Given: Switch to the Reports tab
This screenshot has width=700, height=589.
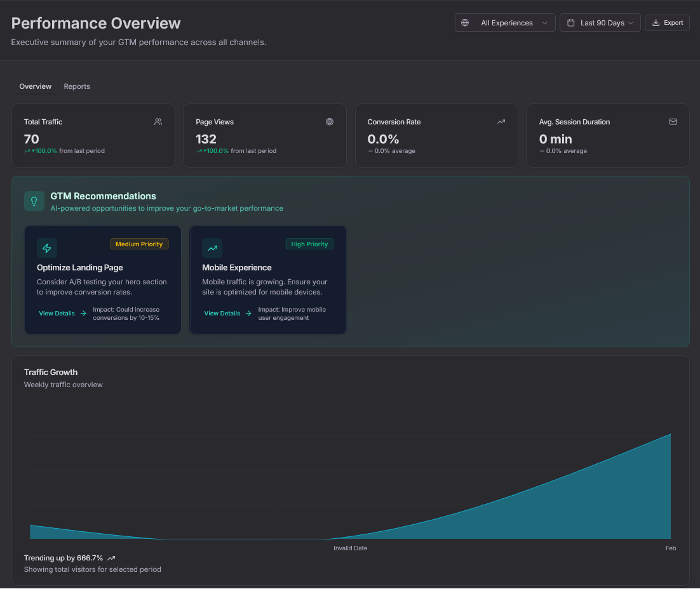Looking at the screenshot, I should [77, 86].
